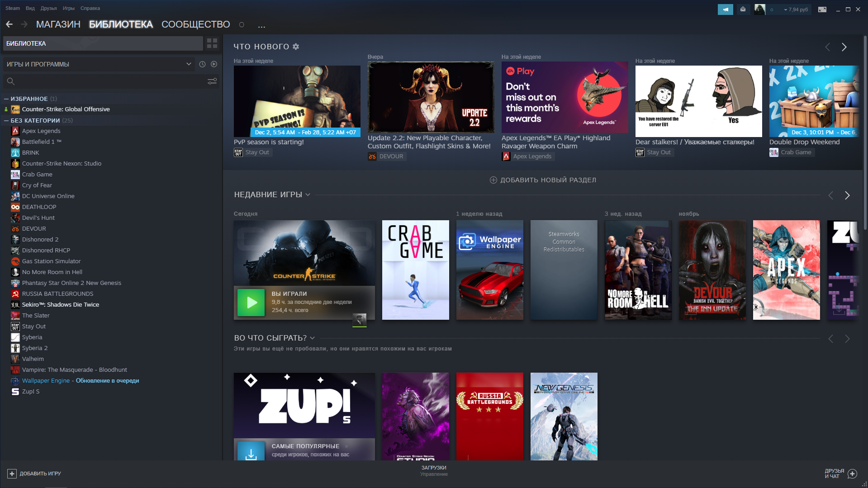Click the plus icon to add a game
Screen dimensions: 868x488
(x=12, y=474)
